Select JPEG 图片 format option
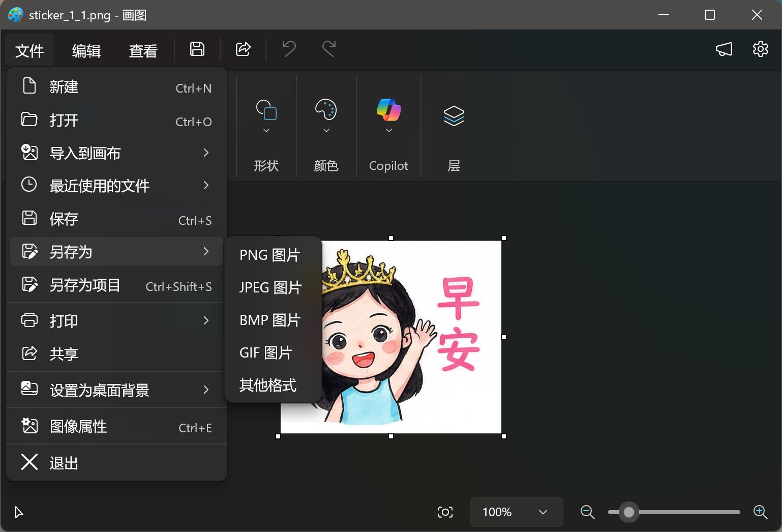The width and height of the screenshot is (782, 532). (x=270, y=287)
